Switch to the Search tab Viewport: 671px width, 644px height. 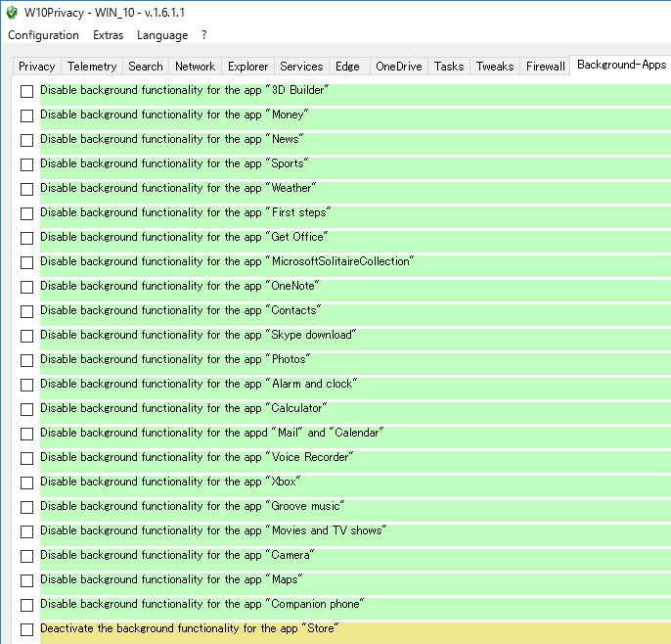click(x=146, y=67)
